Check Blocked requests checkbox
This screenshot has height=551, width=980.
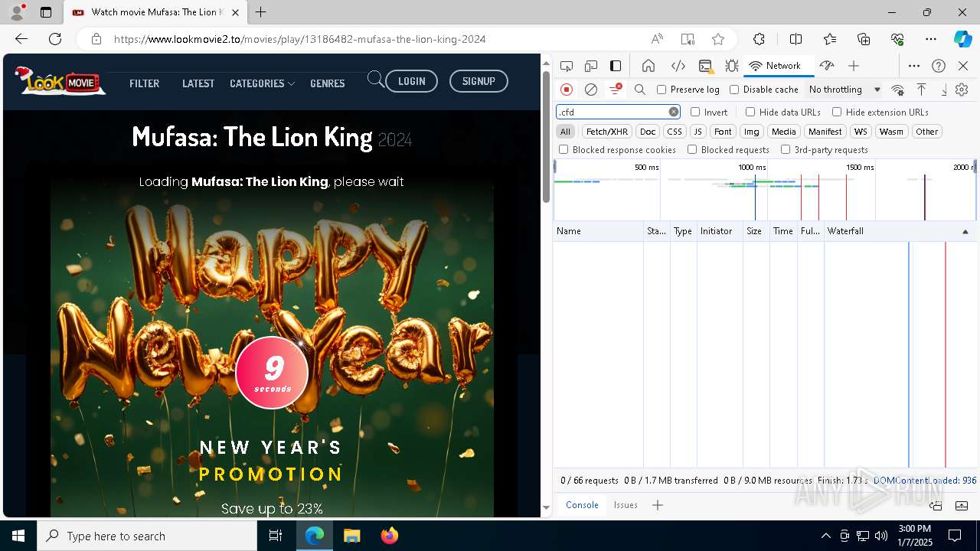(x=692, y=150)
